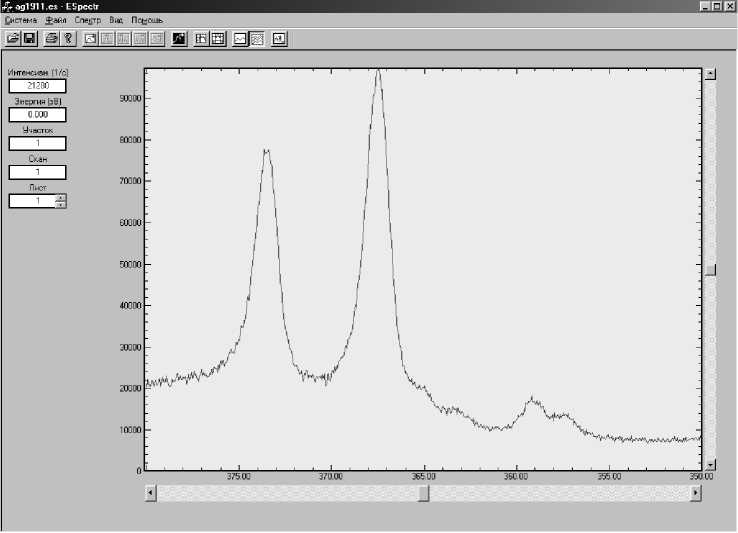This screenshot has height=533, width=738.
Task: Maximize the ESpectr window
Action: point(716,6)
